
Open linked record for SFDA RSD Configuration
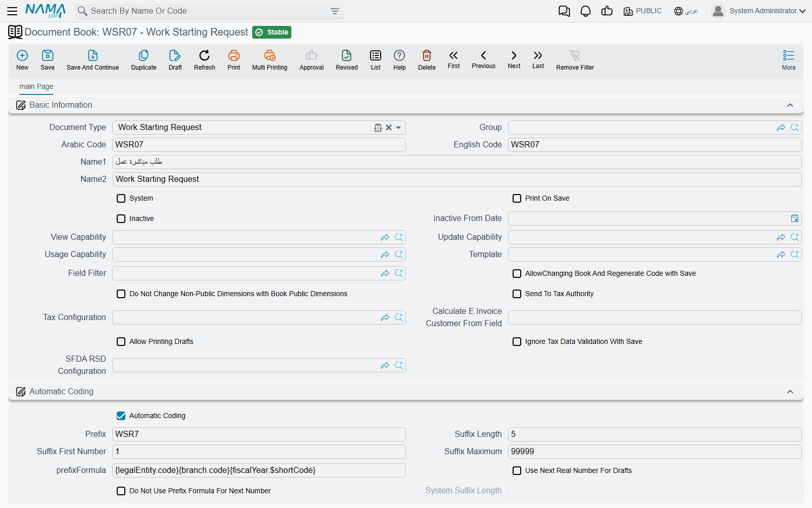coord(385,365)
